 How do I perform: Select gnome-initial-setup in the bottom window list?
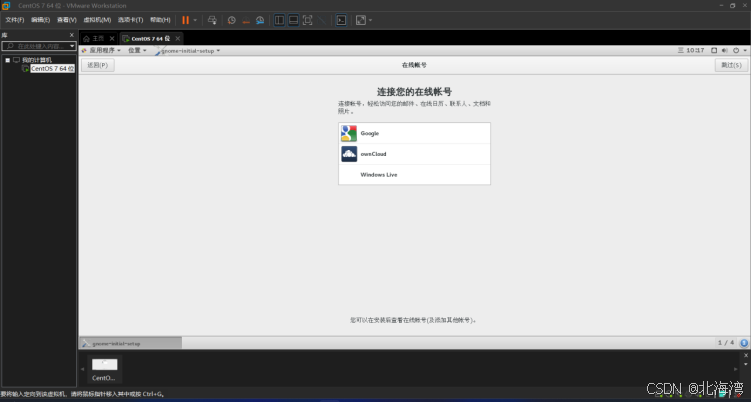pos(130,343)
